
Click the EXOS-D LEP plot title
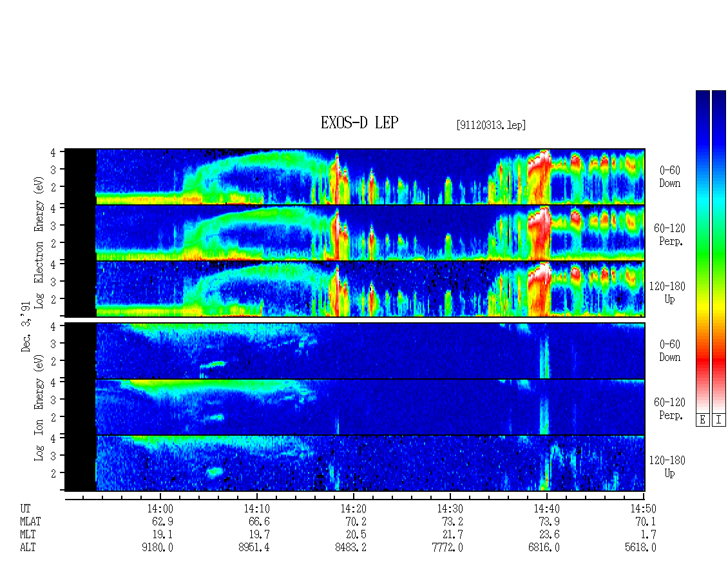coord(359,122)
